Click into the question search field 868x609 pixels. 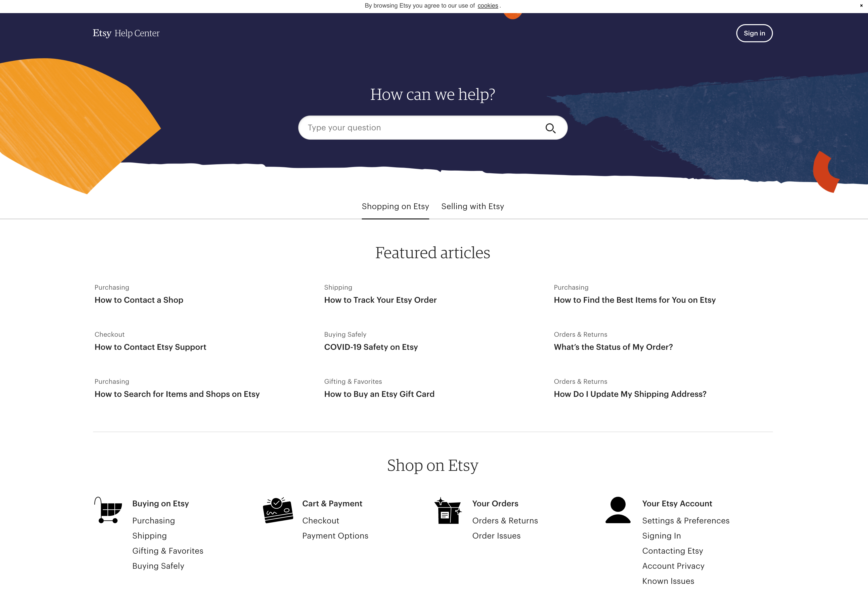coord(432,127)
